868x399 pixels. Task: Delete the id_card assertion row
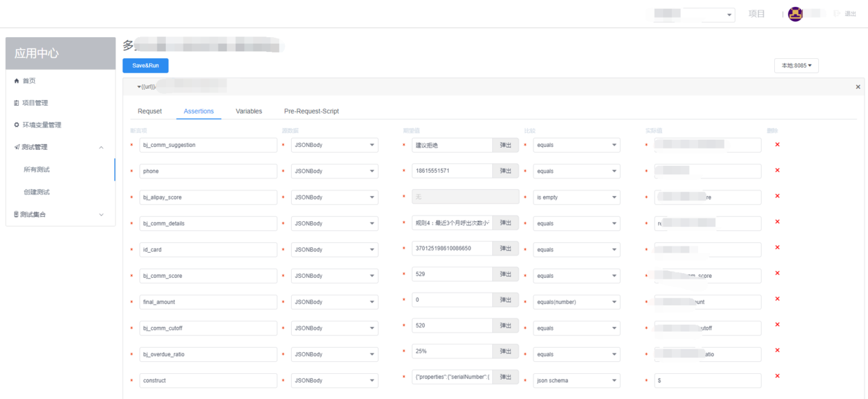777,248
